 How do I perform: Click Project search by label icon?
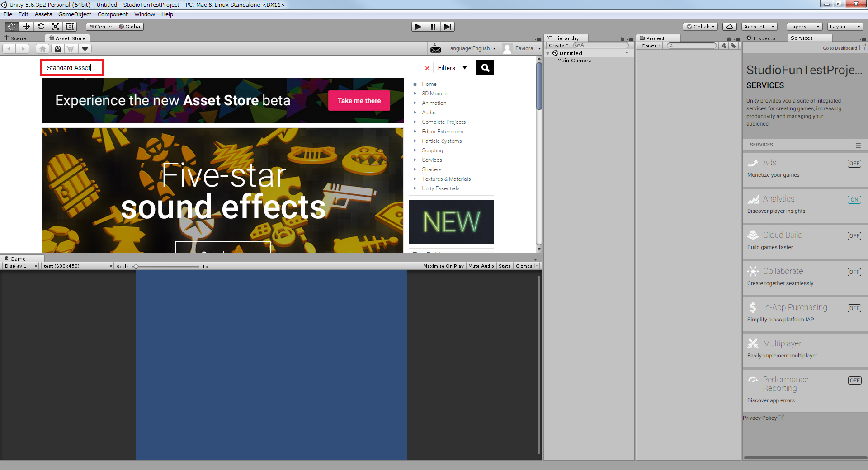pyautogui.click(x=733, y=46)
